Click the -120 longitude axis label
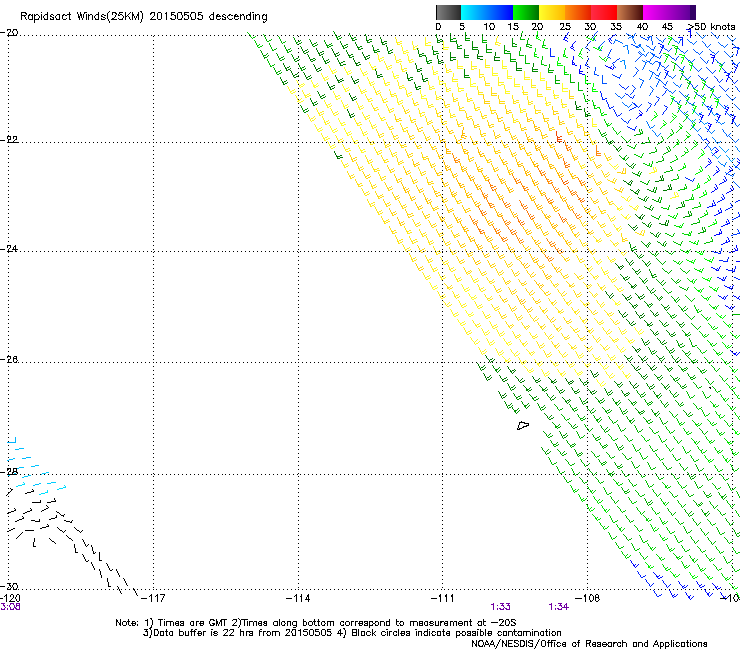The height and width of the screenshot is (650, 740). point(10,598)
